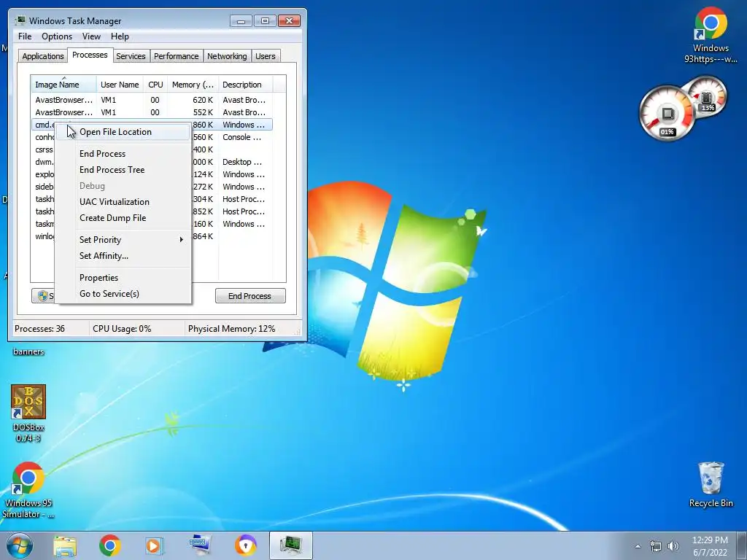Select the Processes tab
Image resolution: width=747 pixels, height=560 pixels.
coord(90,55)
